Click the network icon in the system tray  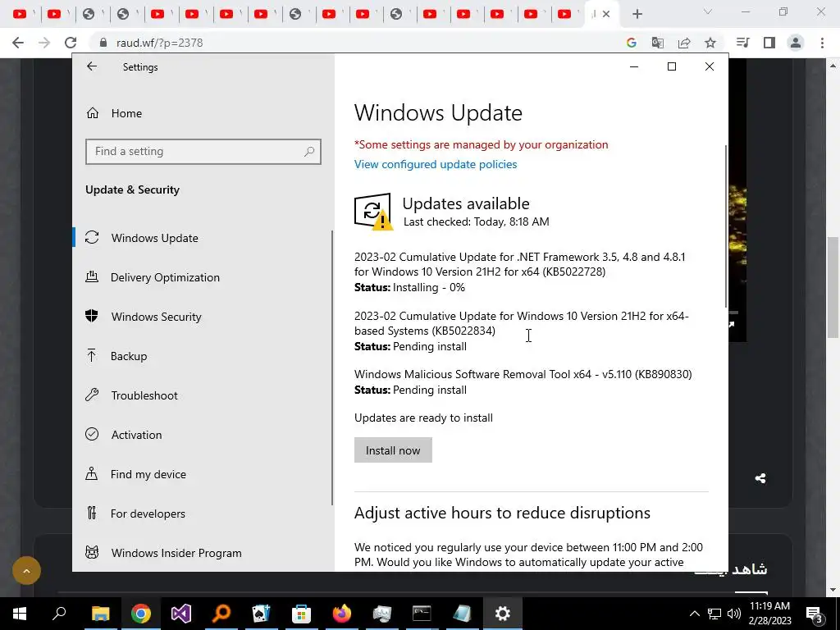pos(714,614)
